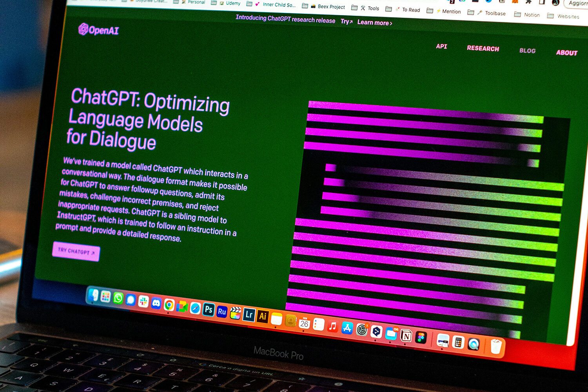This screenshot has width=588, height=392.
Task: Launch Adobe Premiere Rush (Ru)
Action: click(222, 312)
